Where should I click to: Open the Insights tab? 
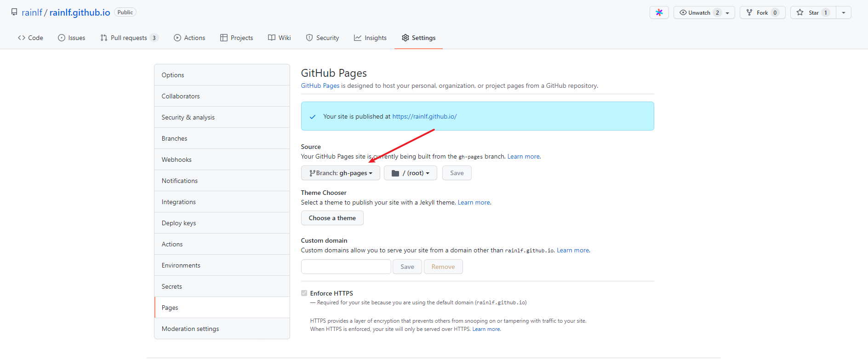click(x=371, y=38)
